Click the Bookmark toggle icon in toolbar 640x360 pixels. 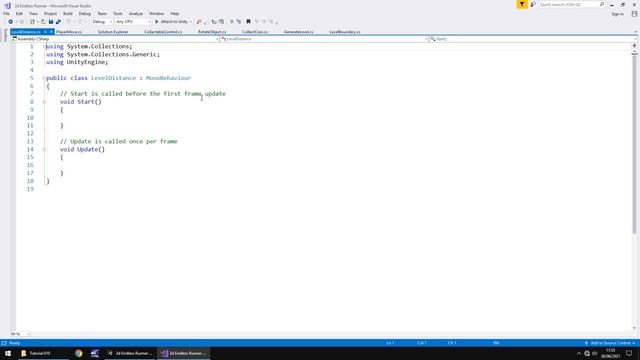click(x=248, y=22)
